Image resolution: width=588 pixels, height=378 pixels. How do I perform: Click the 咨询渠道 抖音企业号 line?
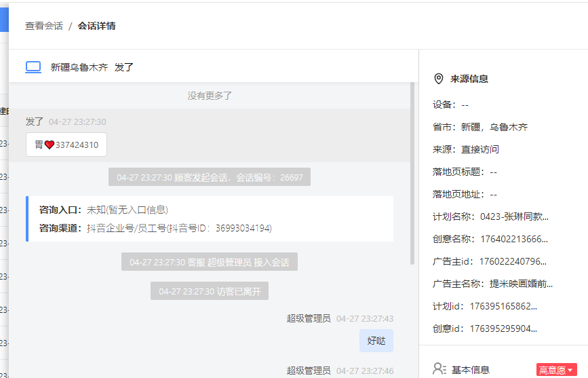coord(155,228)
